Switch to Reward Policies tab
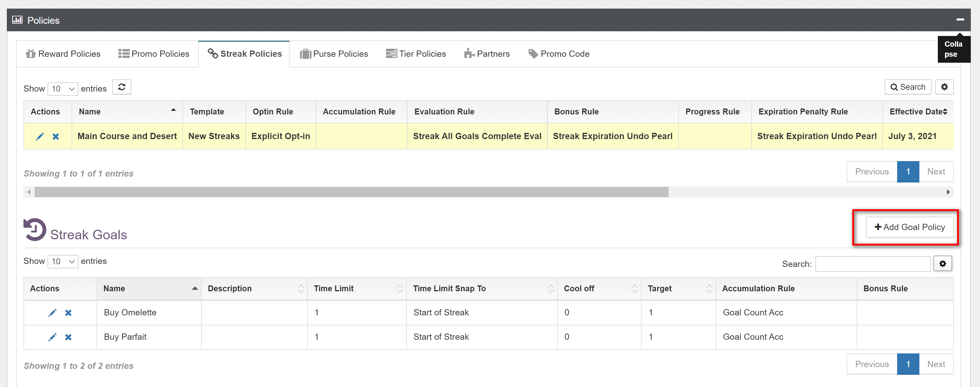Screen dimensions: 980x387 tap(63, 54)
